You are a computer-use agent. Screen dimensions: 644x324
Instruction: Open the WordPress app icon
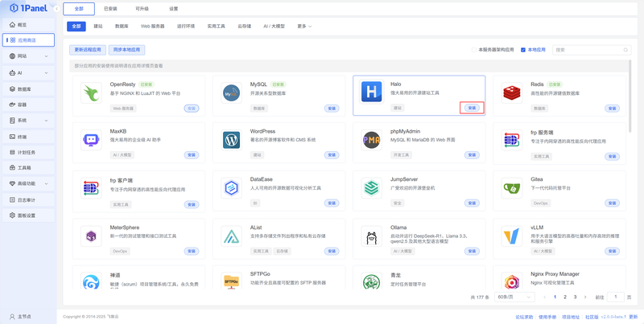[x=231, y=140]
